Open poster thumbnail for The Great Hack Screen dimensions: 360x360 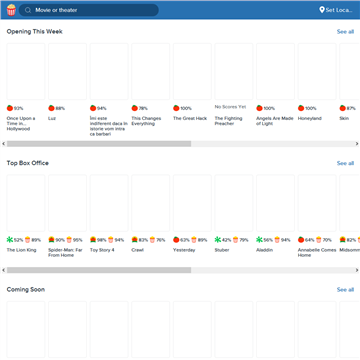(x=192, y=71)
